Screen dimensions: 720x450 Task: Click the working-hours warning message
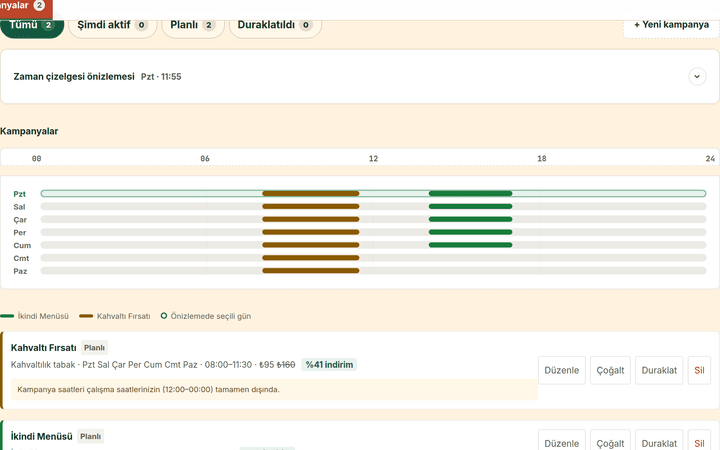274,389
